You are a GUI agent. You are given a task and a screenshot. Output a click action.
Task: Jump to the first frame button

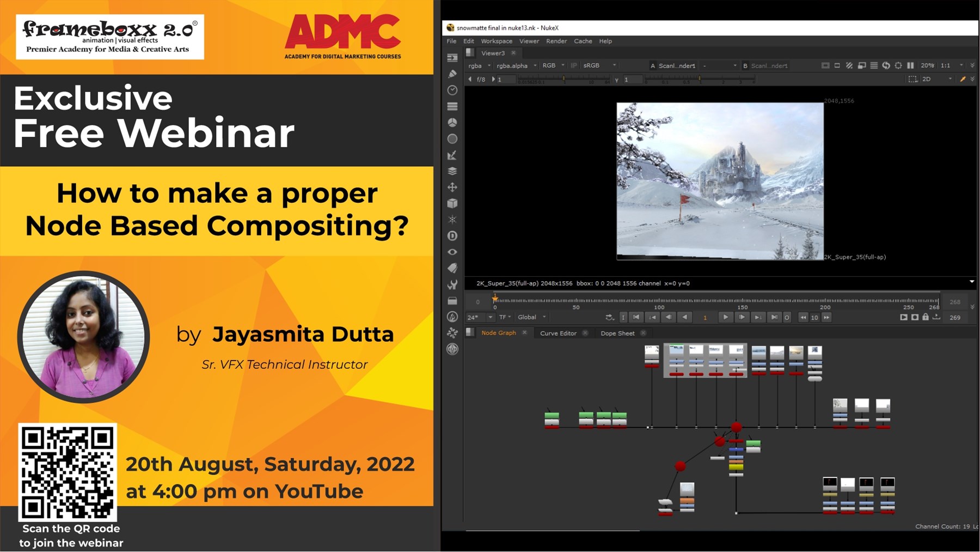point(636,317)
